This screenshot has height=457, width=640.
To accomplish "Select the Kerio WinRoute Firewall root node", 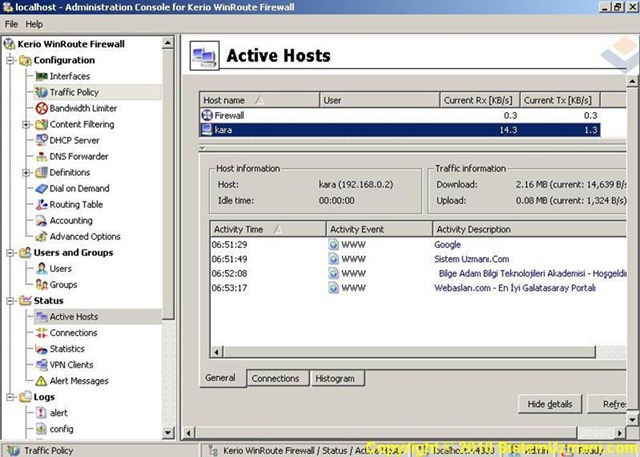I will point(71,44).
